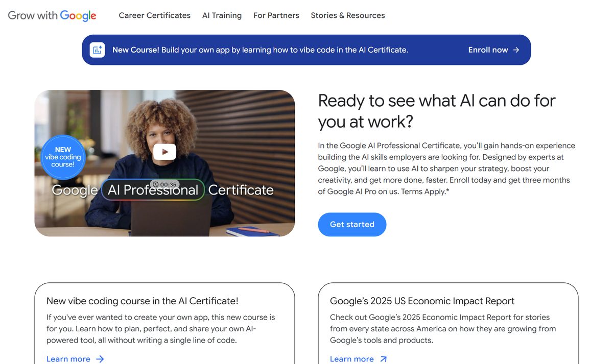Click the NEW vibe coding course badge
This screenshot has height=364, width=613.
[63, 157]
